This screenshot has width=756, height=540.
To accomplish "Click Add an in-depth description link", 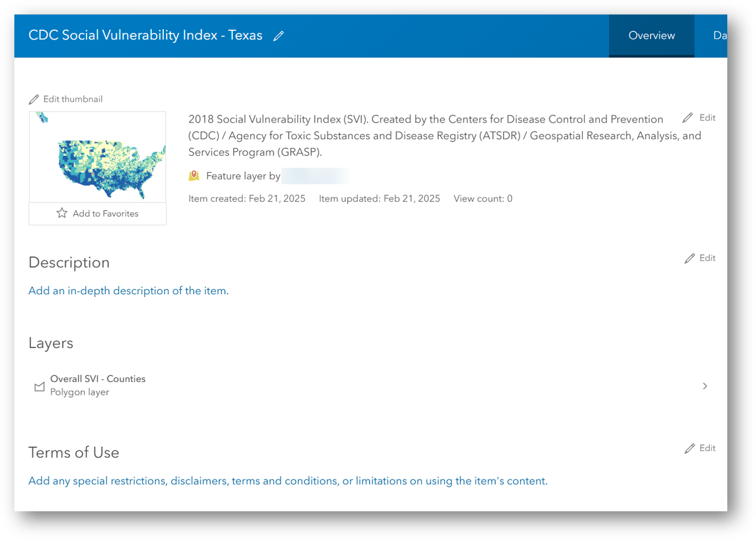I will (129, 291).
